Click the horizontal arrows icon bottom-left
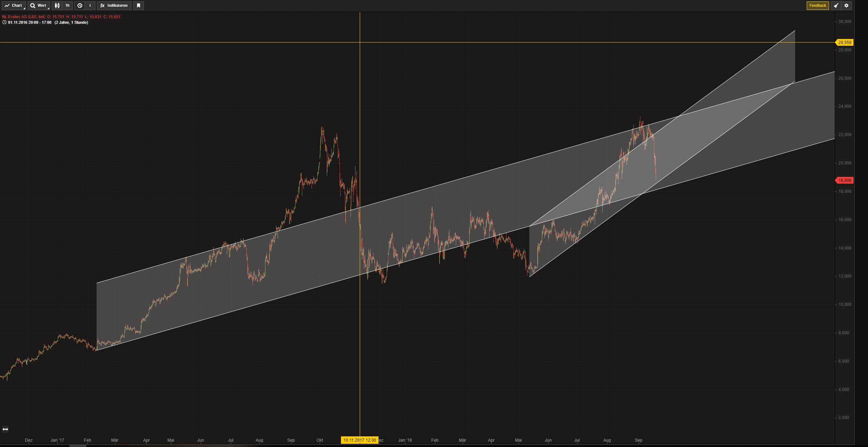Viewport: 868px width, 447px height. click(x=5, y=429)
